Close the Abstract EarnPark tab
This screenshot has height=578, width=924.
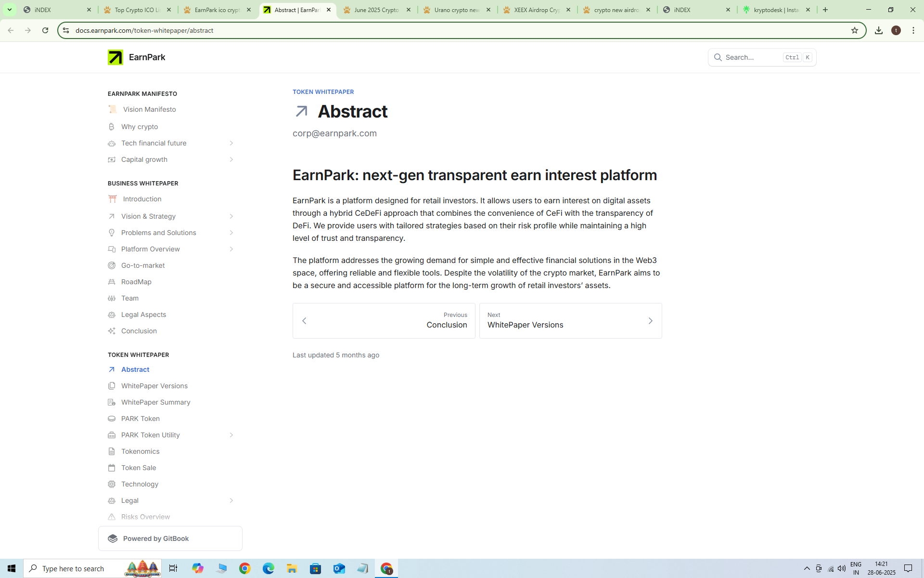click(x=329, y=10)
